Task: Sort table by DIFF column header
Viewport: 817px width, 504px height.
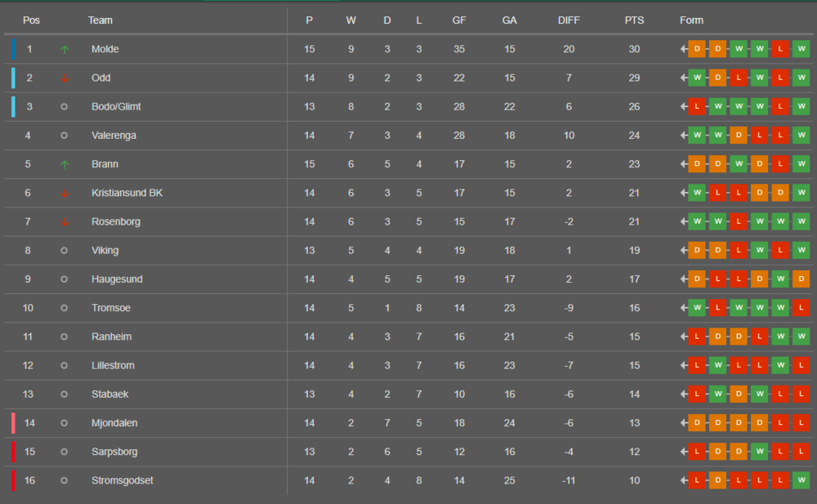Action: pos(569,20)
